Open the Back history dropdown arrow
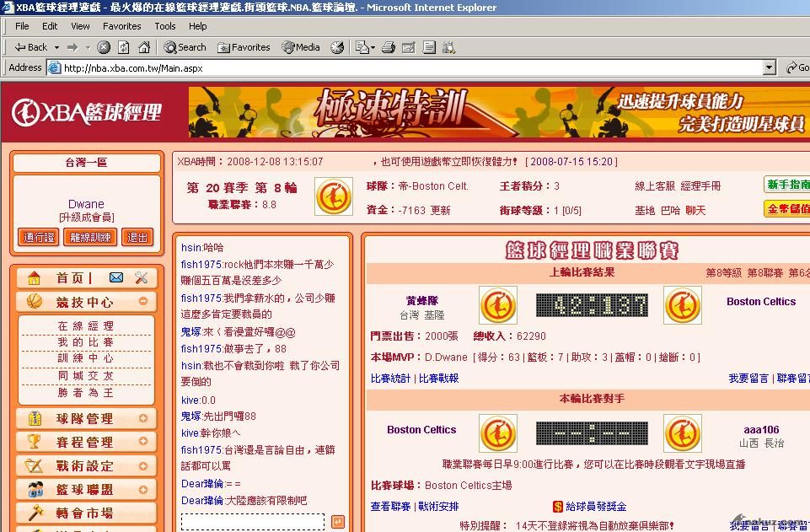Screen dimensions: 810x532 [56, 47]
